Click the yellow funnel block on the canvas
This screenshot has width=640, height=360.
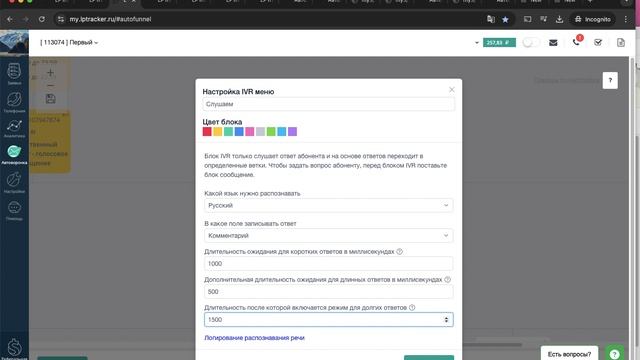tap(50, 143)
